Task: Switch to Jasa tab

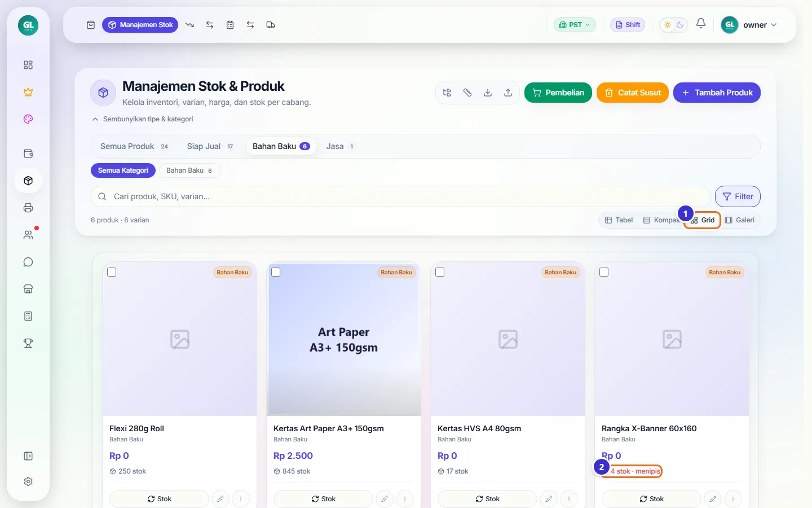Action: click(x=340, y=146)
